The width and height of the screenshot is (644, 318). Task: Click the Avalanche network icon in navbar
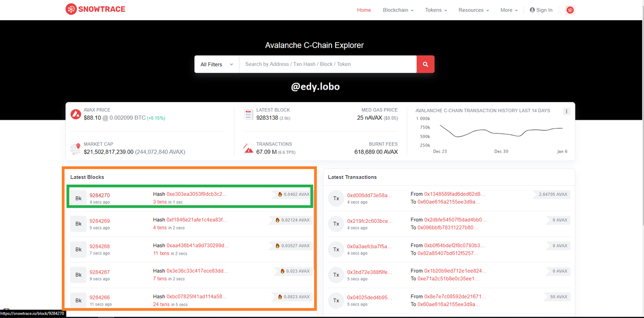(x=570, y=10)
